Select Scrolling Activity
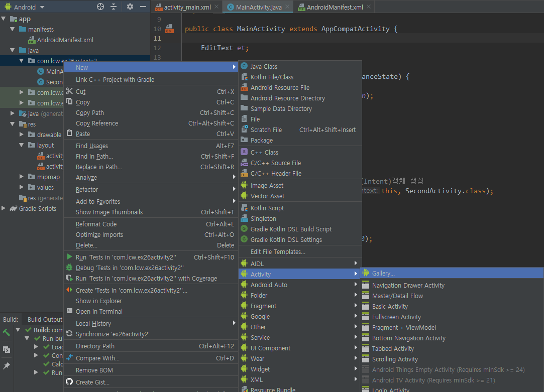Screen dimensions: 544x392 452,359
